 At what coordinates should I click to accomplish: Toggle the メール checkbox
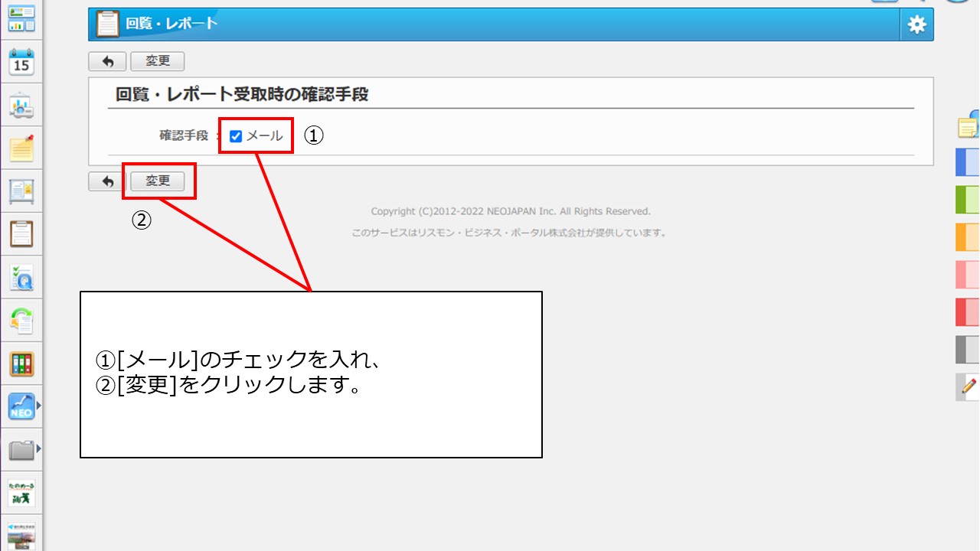click(236, 136)
